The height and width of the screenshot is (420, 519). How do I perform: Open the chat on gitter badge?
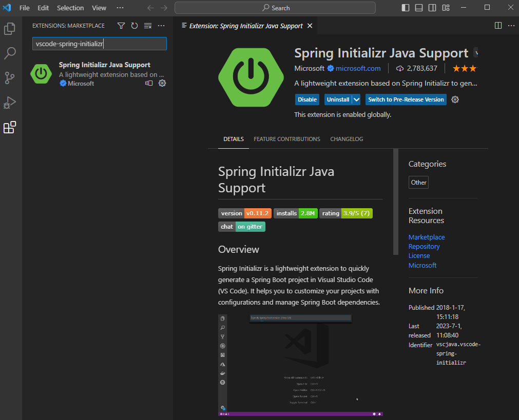(242, 227)
